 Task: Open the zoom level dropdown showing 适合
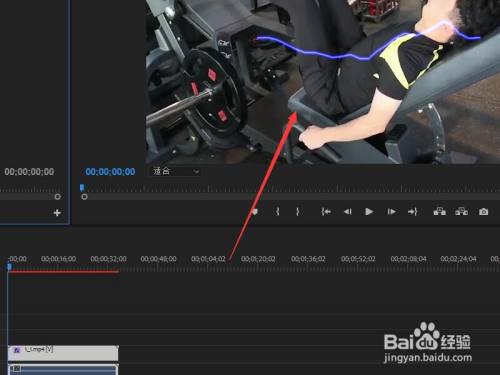pos(176,171)
